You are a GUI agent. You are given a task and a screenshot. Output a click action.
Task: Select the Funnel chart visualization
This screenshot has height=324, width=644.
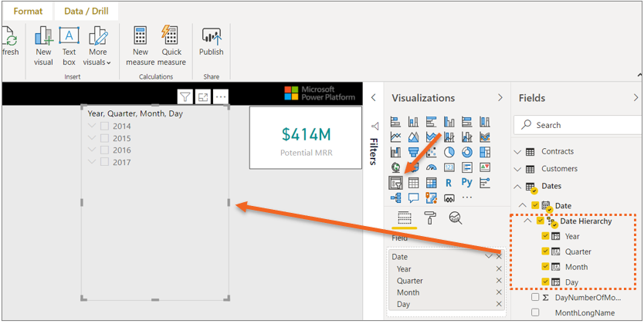point(413,152)
